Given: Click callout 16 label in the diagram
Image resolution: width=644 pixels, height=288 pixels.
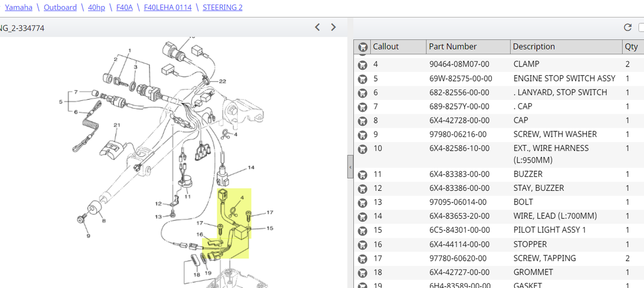Looking at the screenshot, I should 199,235.
